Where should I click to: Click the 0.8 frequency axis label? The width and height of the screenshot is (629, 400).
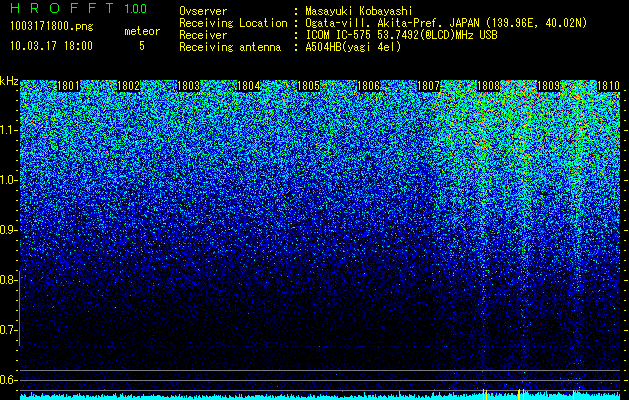click(x=9, y=280)
